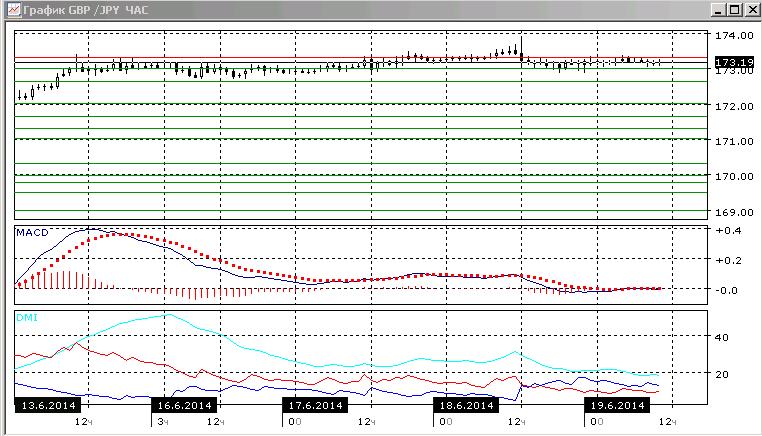Select the 13.6.2014 date marker
This screenshot has width=762, height=436.
(x=48, y=405)
